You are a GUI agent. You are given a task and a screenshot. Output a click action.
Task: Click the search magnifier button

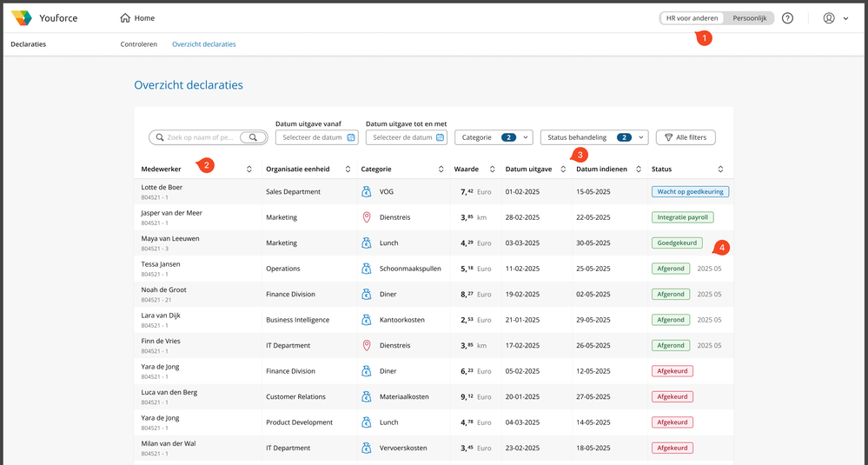click(253, 137)
